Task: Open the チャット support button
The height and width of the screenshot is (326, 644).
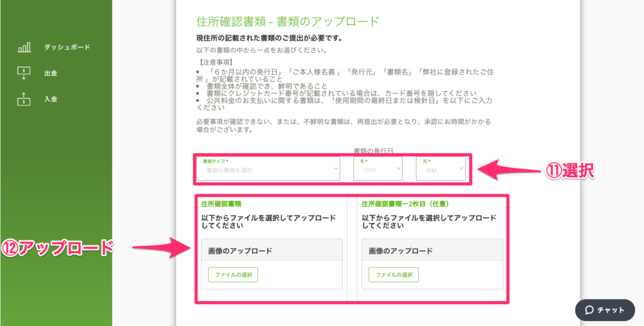Action: click(605, 310)
